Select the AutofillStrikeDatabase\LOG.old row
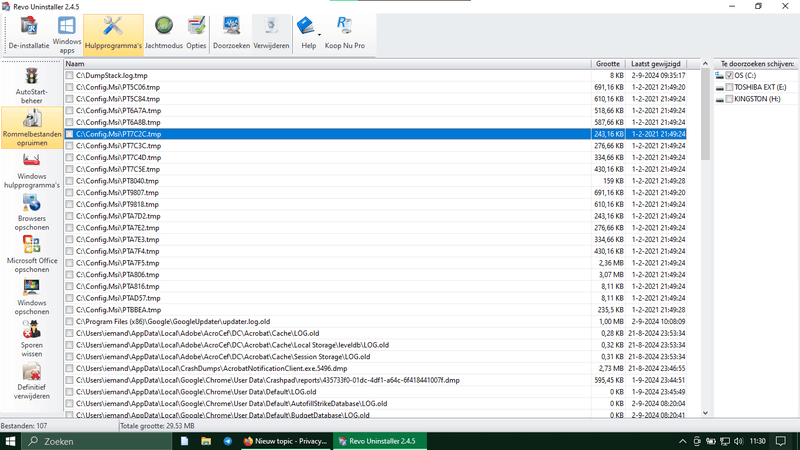 pyautogui.click(x=376, y=404)
